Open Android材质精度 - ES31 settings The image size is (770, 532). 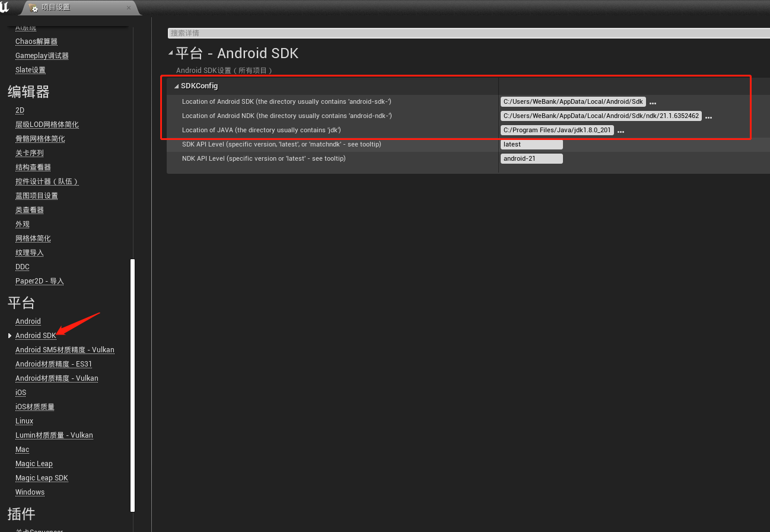click(54, 364)
